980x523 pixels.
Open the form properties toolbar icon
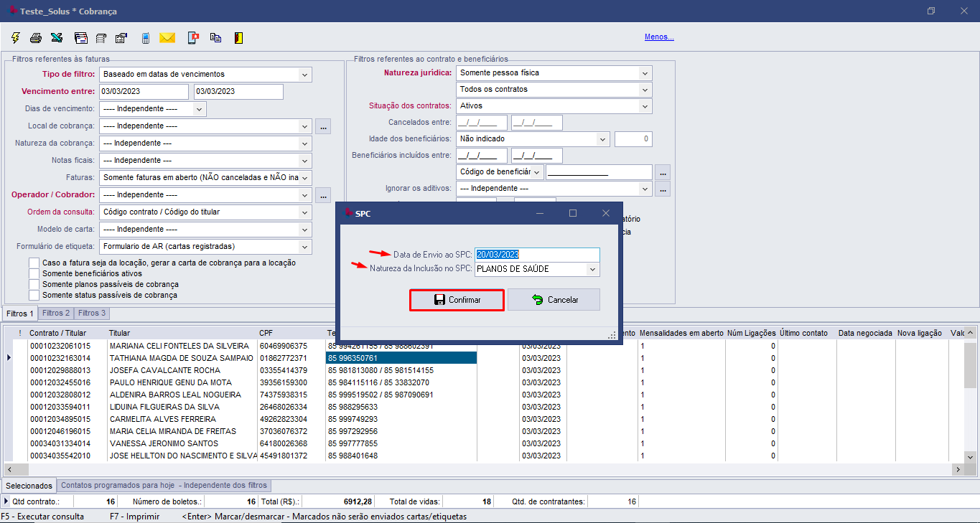[121, 38]
